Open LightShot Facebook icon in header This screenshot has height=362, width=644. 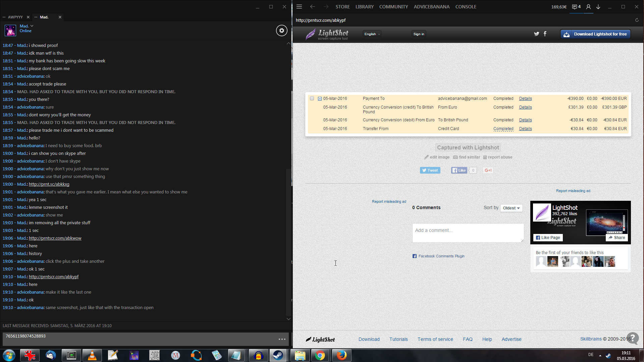545,34
